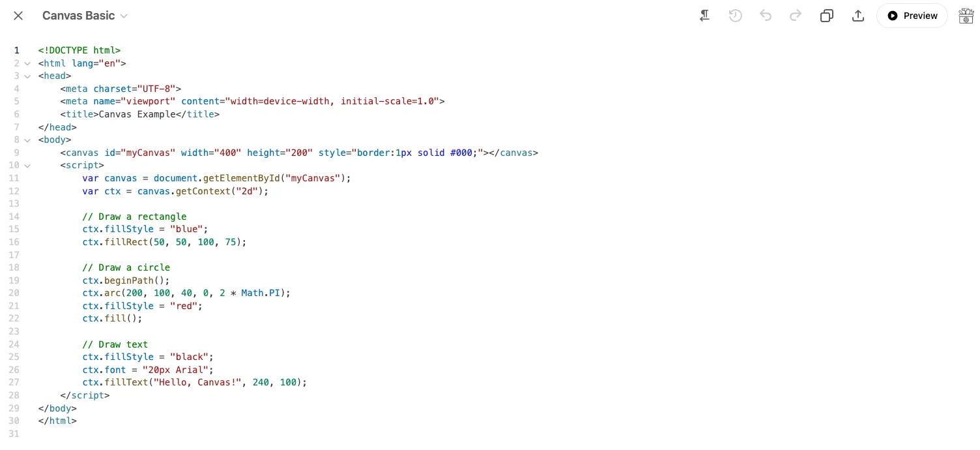Click the <!DOCTYPE html> declaration
Image resolution: width=980 pixels, height=450 pixels.
pos(79,50)
